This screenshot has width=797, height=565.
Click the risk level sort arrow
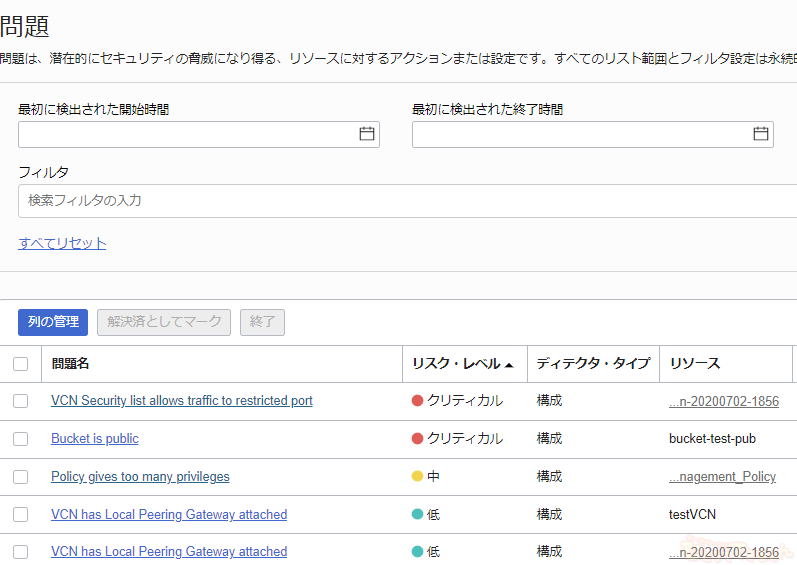pyautogui.click(x=509, y=365)
